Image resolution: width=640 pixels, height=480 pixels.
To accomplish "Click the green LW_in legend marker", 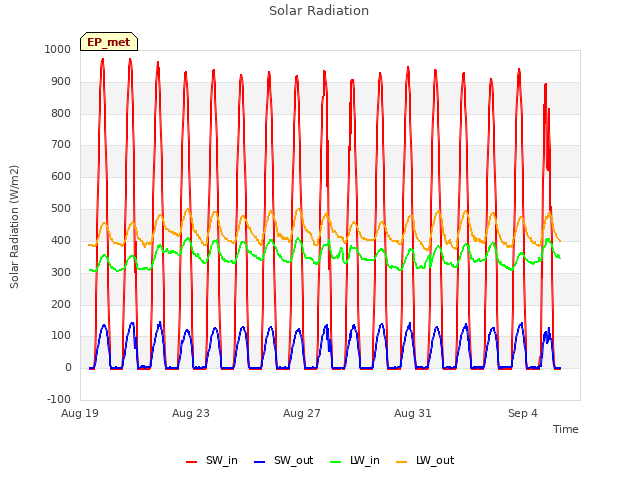I will pos(336,462).
